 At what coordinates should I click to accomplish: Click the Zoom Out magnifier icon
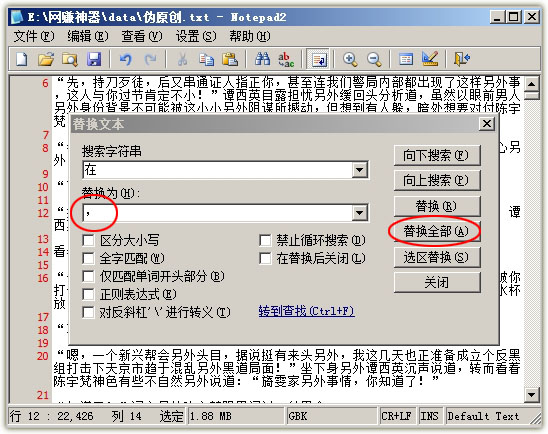[374, 59]
